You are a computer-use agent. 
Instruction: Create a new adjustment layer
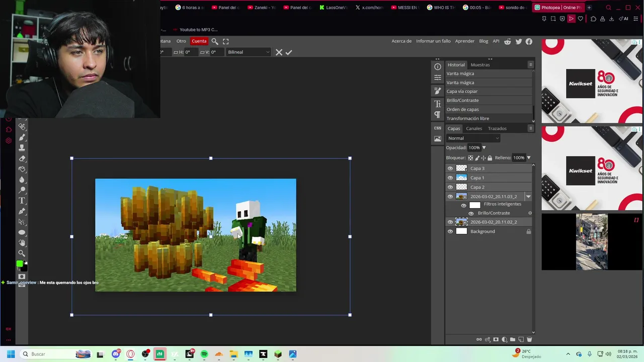coord(504,339)
